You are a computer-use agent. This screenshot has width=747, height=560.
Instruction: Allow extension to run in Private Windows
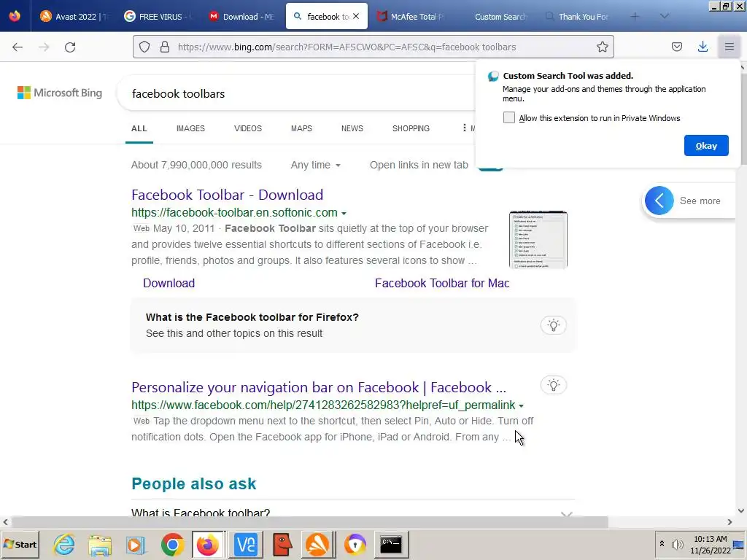(x=508, y=117)
